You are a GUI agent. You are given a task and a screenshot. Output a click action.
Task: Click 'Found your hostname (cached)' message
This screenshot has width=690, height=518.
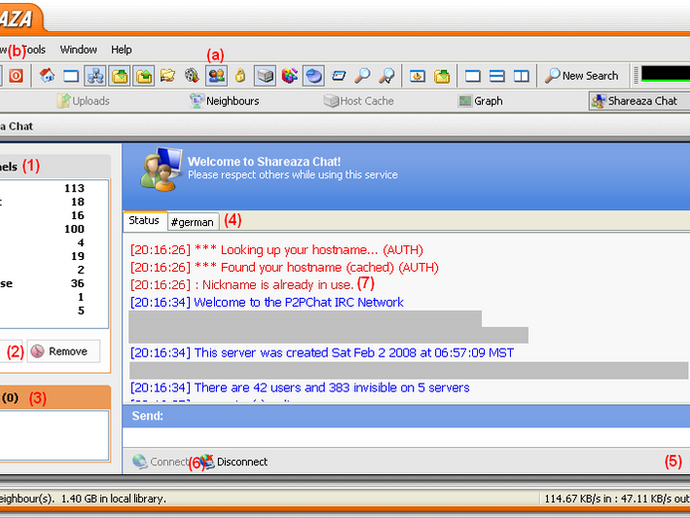284,267
